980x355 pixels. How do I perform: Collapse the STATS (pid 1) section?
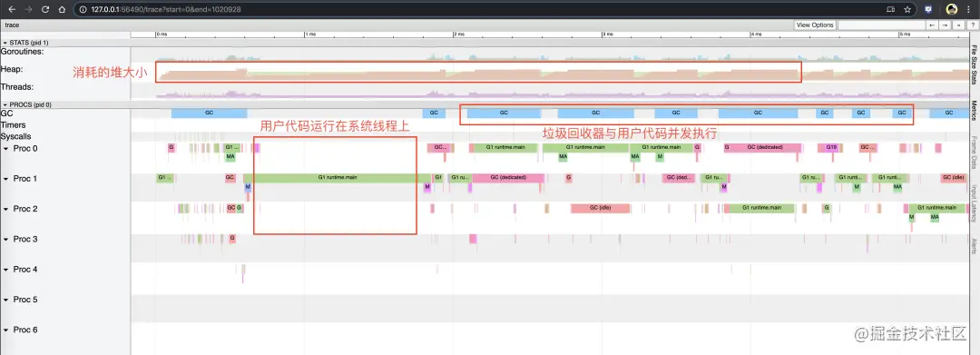click(5, 43)
